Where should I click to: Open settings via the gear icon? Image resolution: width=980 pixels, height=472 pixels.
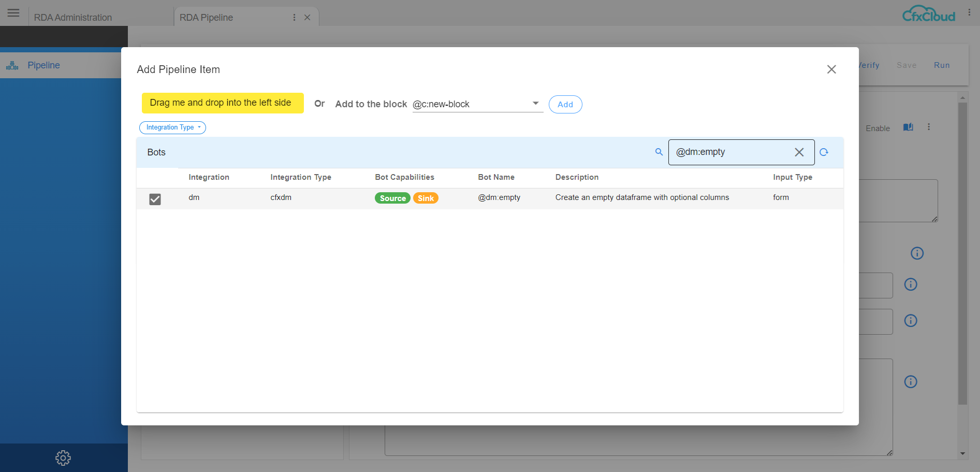tap(63, 457)
